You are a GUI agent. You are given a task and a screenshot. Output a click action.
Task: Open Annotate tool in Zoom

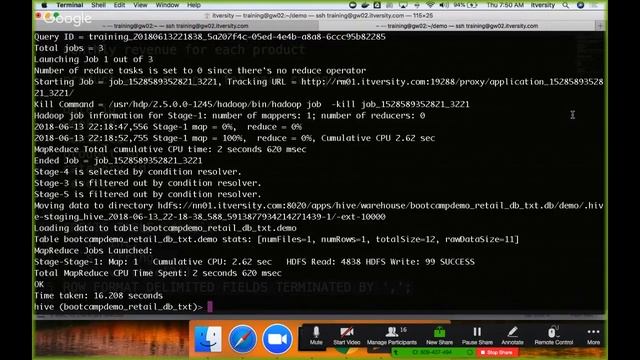point(512,336)
